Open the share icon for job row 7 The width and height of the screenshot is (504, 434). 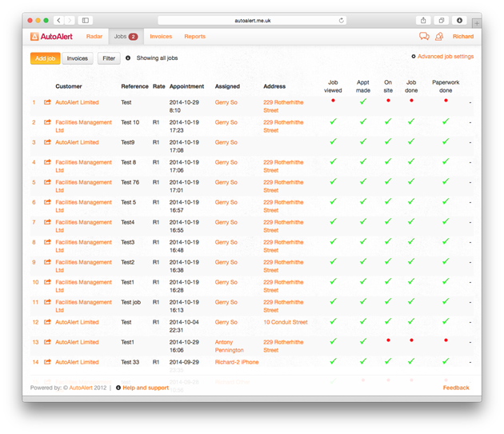(47, 222)
